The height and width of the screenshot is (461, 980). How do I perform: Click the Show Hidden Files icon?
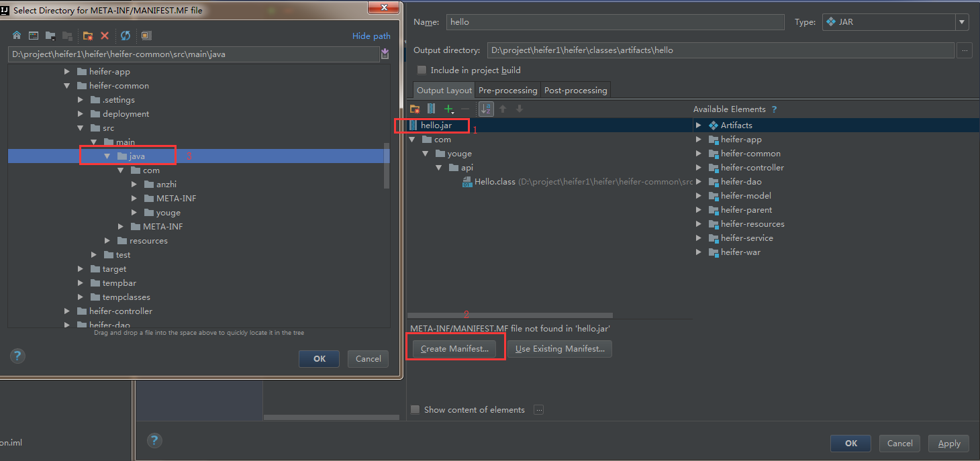(x=146, y=36)
